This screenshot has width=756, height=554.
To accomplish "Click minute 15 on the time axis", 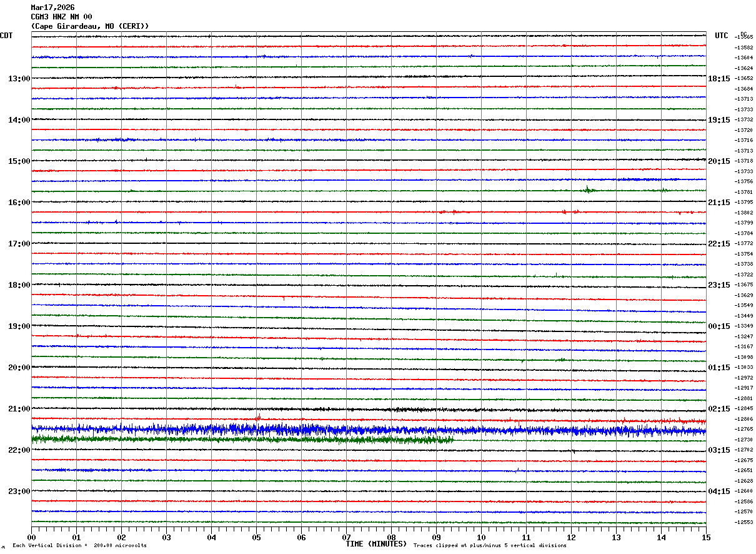I will pyautogui.click(x=705, y=537).
